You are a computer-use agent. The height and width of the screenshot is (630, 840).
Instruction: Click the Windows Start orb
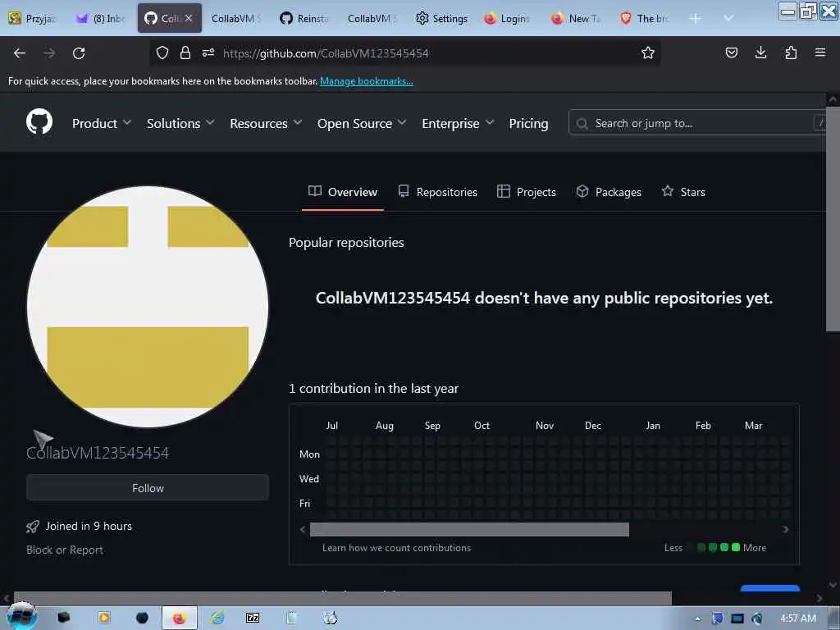pos(21,617)
